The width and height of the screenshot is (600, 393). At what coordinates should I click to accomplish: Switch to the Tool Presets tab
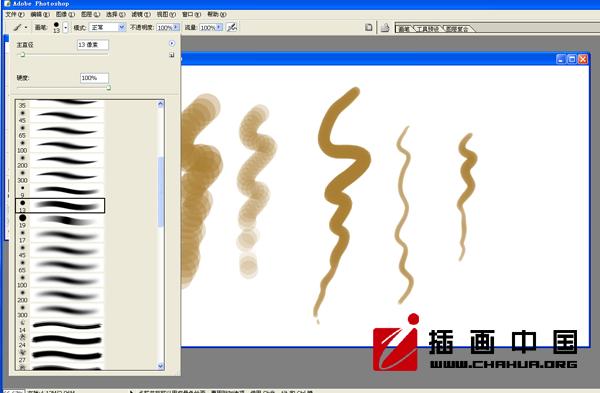click(x=427, y=29)
